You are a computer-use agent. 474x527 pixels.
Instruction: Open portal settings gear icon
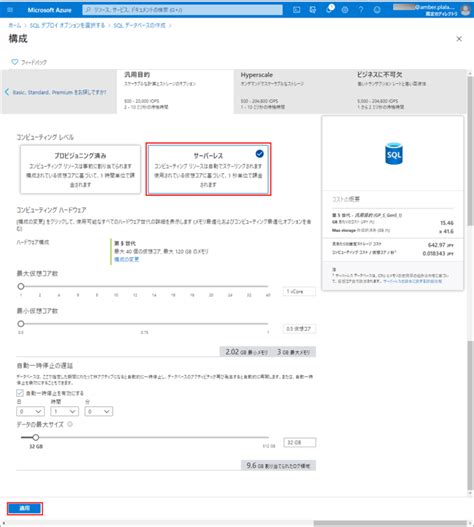[x=345, y=10]
